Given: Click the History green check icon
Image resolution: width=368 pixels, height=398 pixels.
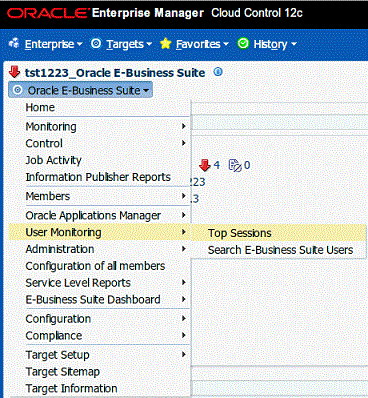Looking at the screenshot, I should (x=243, y=44).
